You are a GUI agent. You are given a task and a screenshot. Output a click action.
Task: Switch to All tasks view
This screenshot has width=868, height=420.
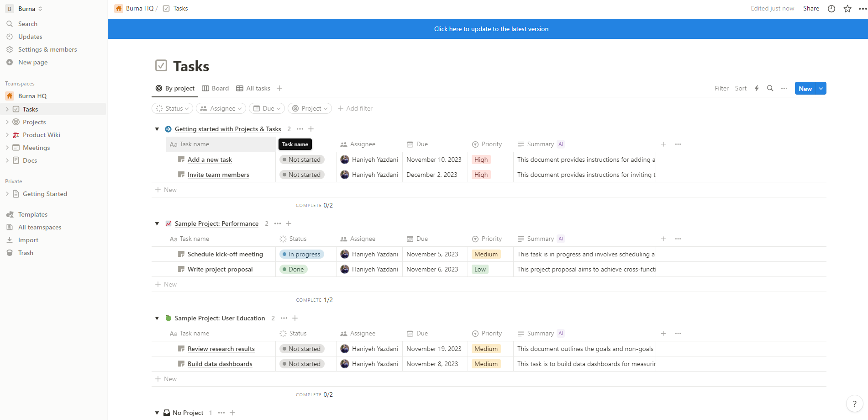[253, 88]
